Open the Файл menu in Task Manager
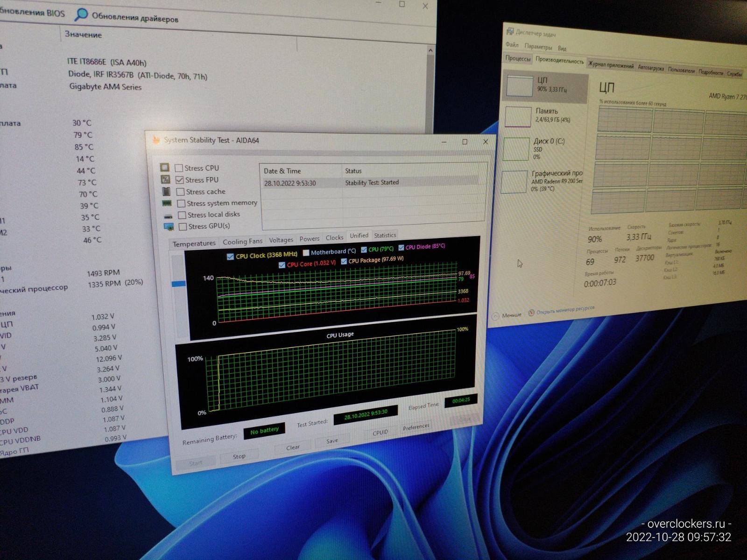Screen dimensions: 747x560 [512, 45]
